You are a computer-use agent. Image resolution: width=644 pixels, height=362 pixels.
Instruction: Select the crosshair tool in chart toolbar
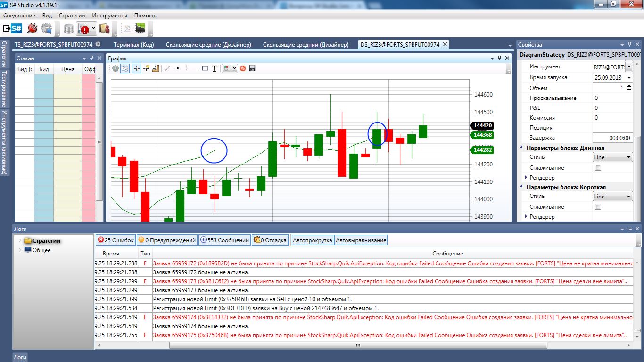point(136,68)
